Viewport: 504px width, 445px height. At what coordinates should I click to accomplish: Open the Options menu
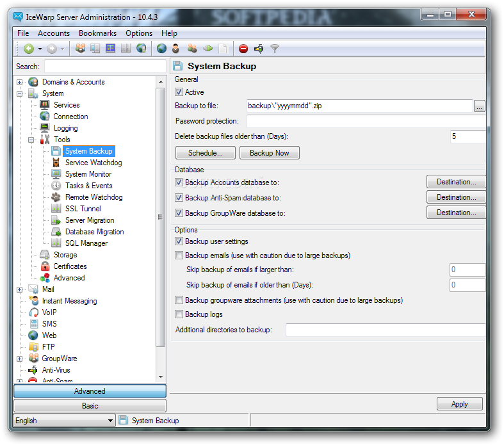139,33
